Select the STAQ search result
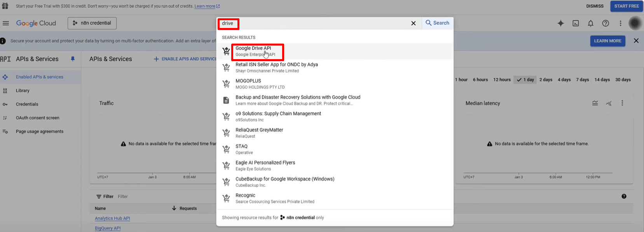The width and height of the screenshot is (644, 232). (335, 149)
